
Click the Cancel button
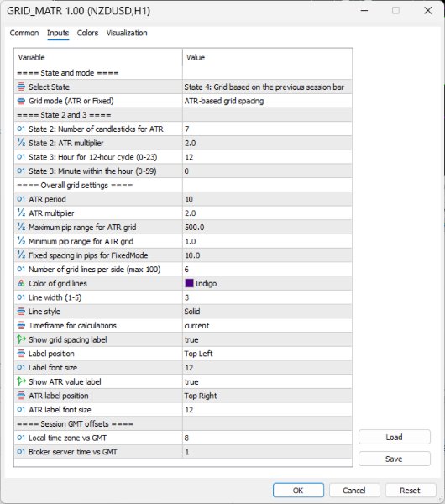click(x=354, y=491)
